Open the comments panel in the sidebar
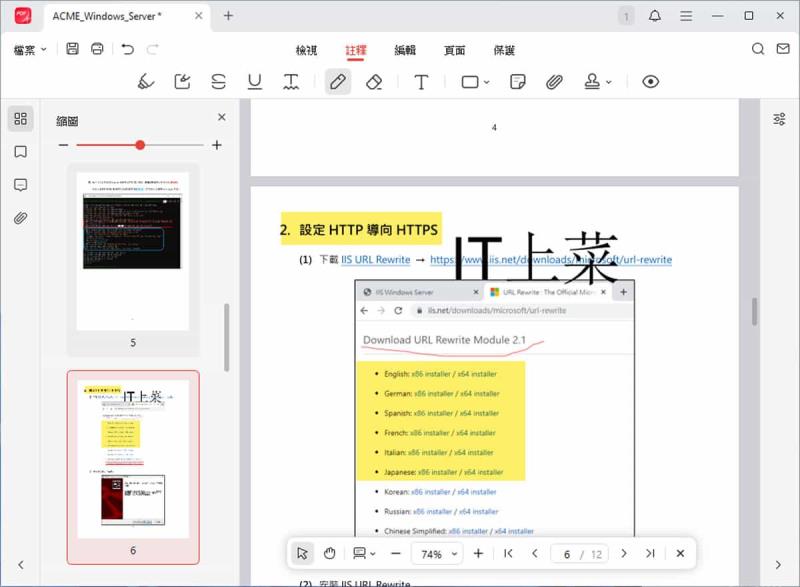This screenshot has width=800, height=587. (20, 184)
